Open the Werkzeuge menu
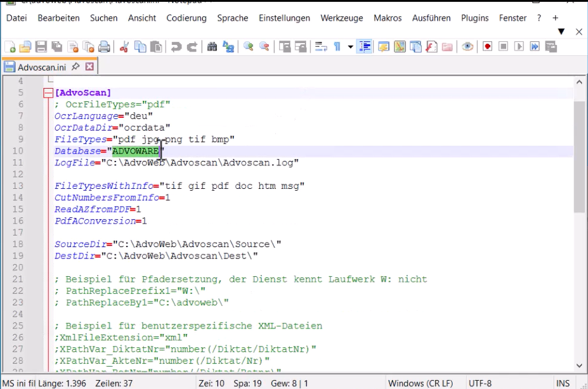Screen dimensions: 588x389 [x=342, y=18]
